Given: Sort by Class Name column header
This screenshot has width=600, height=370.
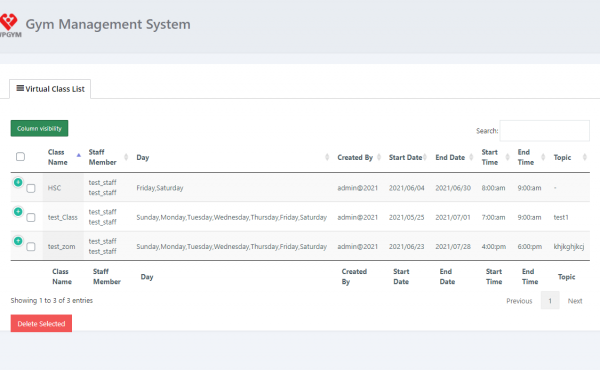Looking at the screenshot, I should 63,157.
